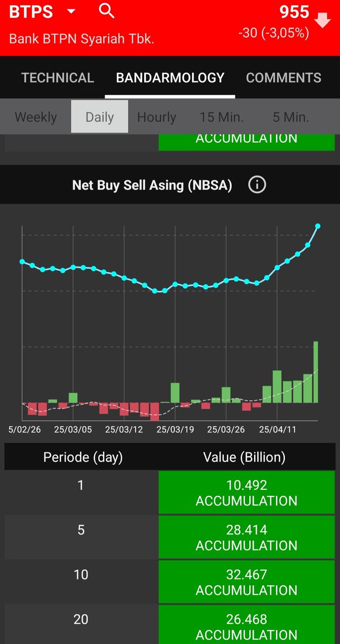This screenshot has height=644, width=340.
Task: Open the NBSA info icon
Action: pos(257,185)
